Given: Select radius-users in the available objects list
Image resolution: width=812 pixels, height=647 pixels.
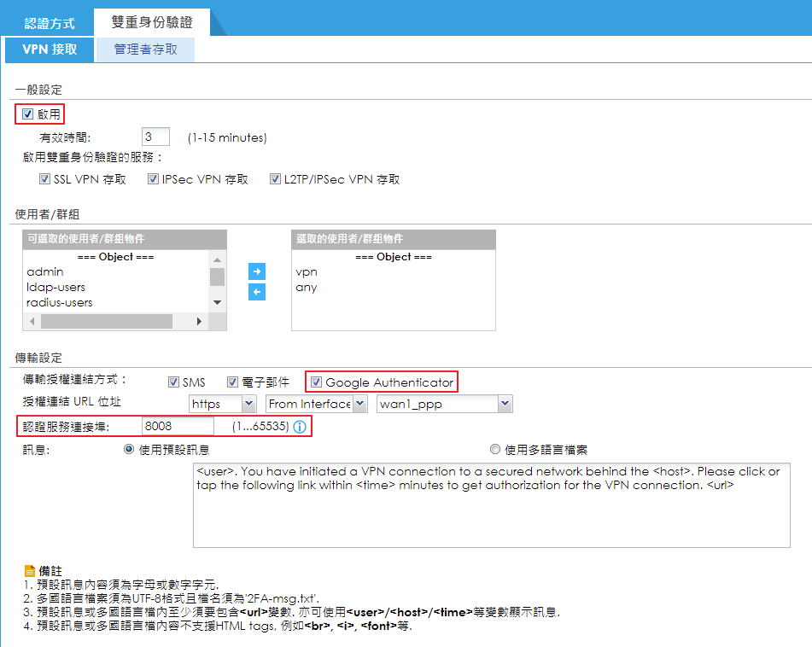Looking at the screenshot, I should (x=60, y=303).
